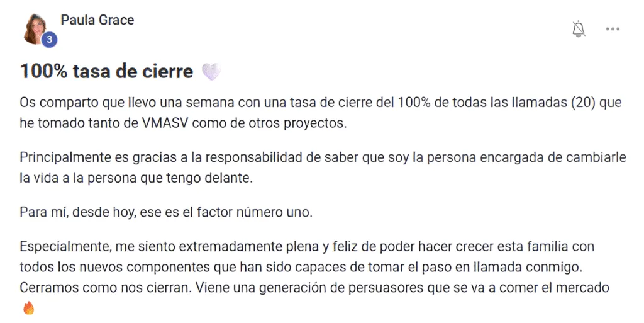Viewport: 644px width, 323px height.
Task: Click the lavender heart emoji in title
Action: tap(211, 72)
